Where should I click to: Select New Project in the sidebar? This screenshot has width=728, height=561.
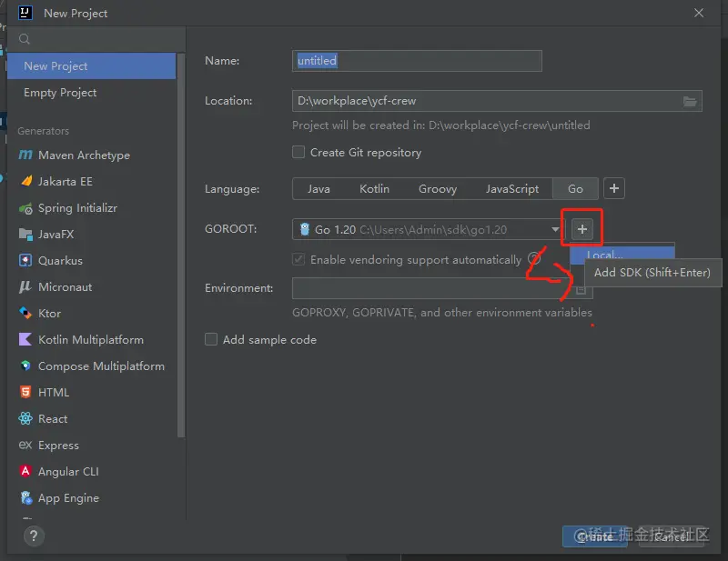click(92, 65)
